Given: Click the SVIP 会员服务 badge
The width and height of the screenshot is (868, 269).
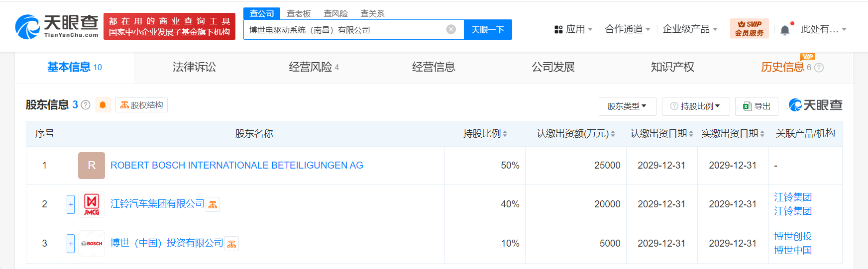Looking at the screenshot, I should pos(749,29).
